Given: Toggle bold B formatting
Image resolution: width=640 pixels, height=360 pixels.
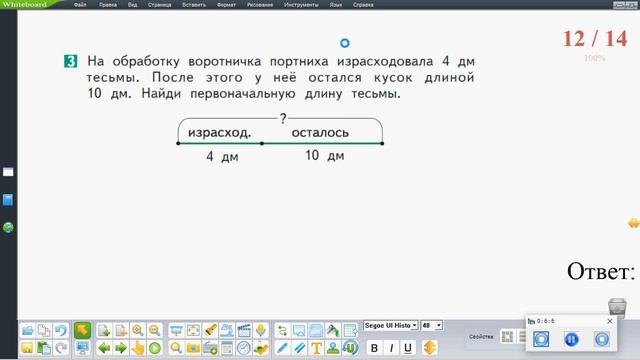Looking at the screenshot, I should (374, 348).
